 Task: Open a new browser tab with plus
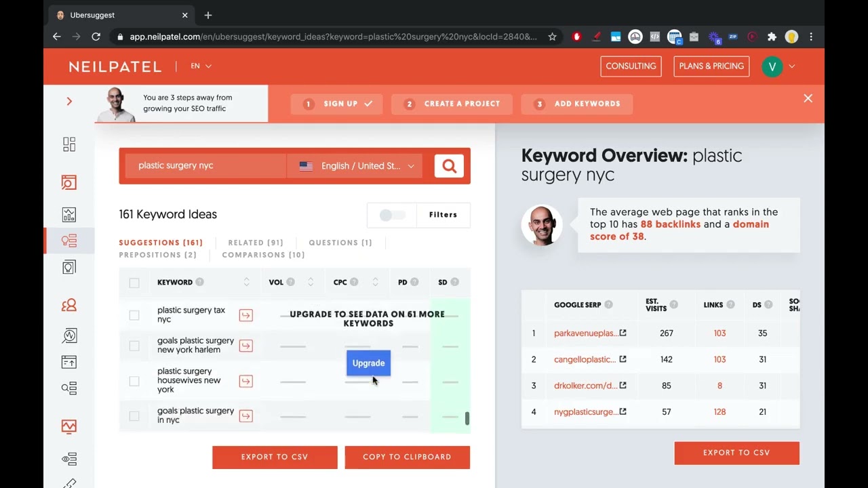[x=208, y=15]
